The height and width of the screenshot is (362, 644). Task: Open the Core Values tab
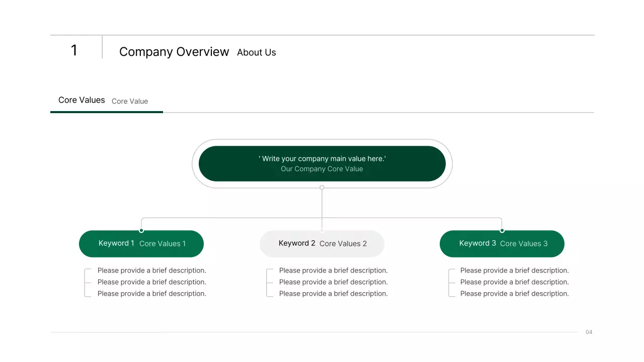tap(82, 100)
